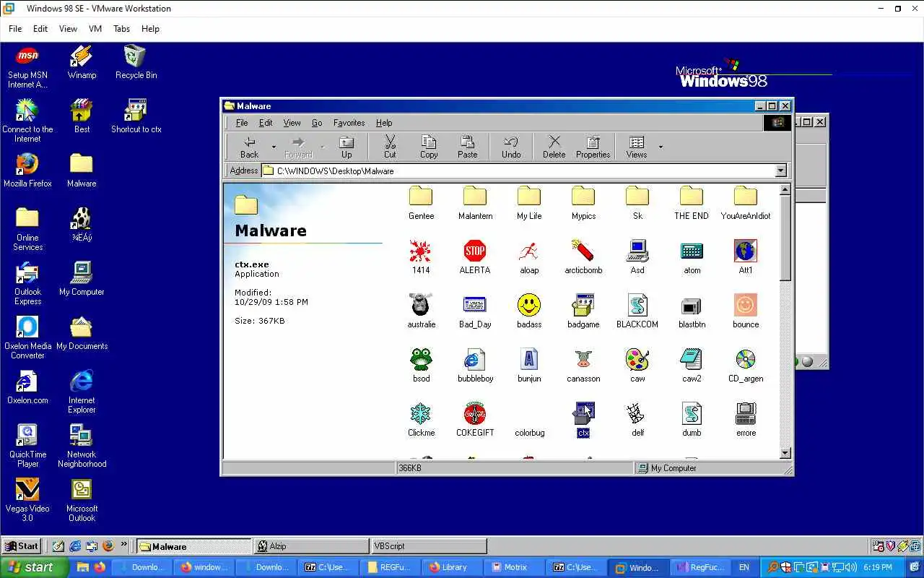Image resolution: width=924 pixels, height=578 pixels.
Task: Open the Favorites menu in Malware window
Action: click(x=349, y=123)
